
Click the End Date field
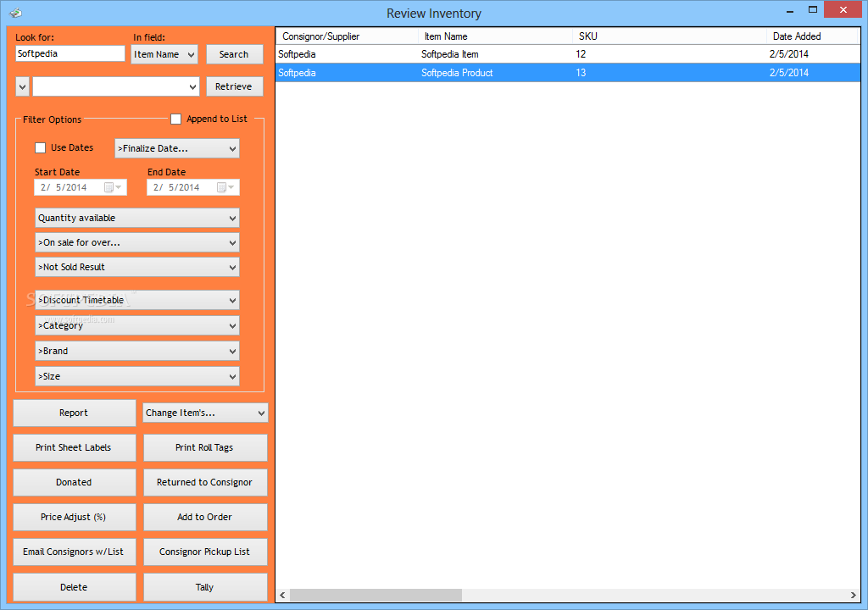[193, 187]
